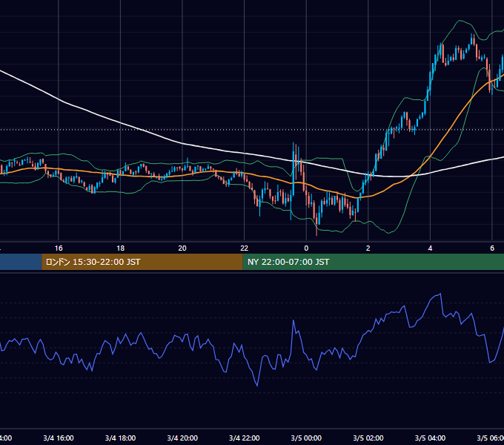
Task: Click the 3/5 02:00 date label
Action: [368, 438]
